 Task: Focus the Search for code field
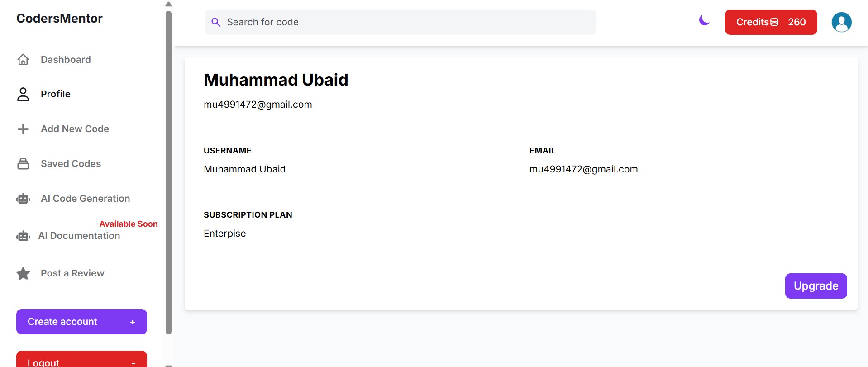(400, 22)
